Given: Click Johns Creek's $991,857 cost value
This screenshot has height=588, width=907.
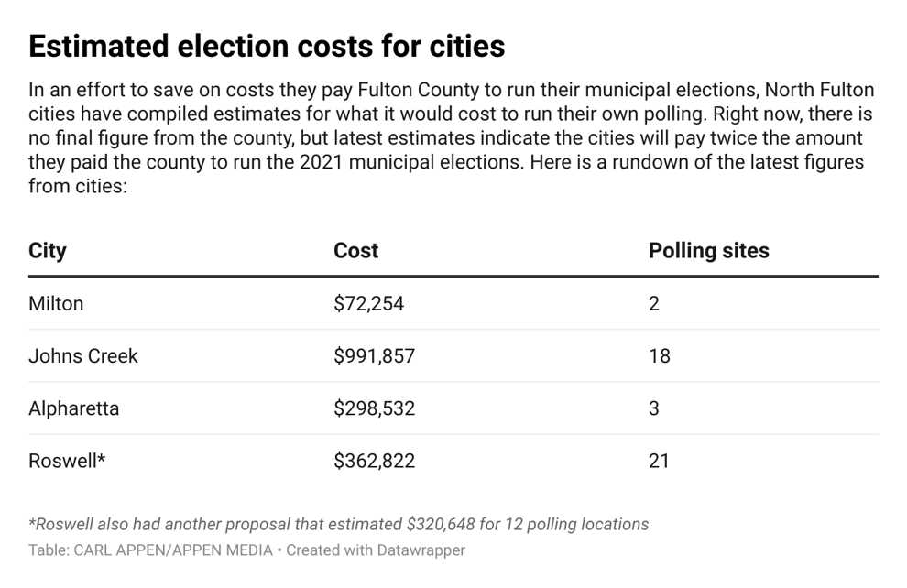Looking at the screenshot, I should [x=375, y=356].
